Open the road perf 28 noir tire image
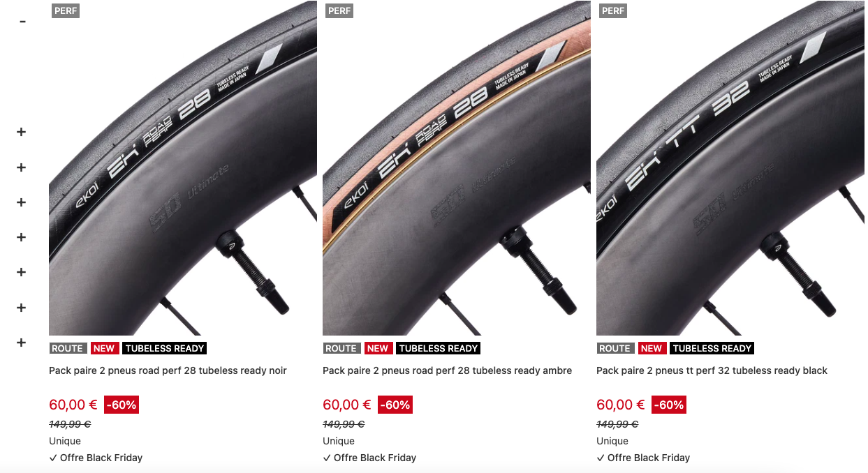Viewport: 868px width, 473px height. click(x=183, y=168)
